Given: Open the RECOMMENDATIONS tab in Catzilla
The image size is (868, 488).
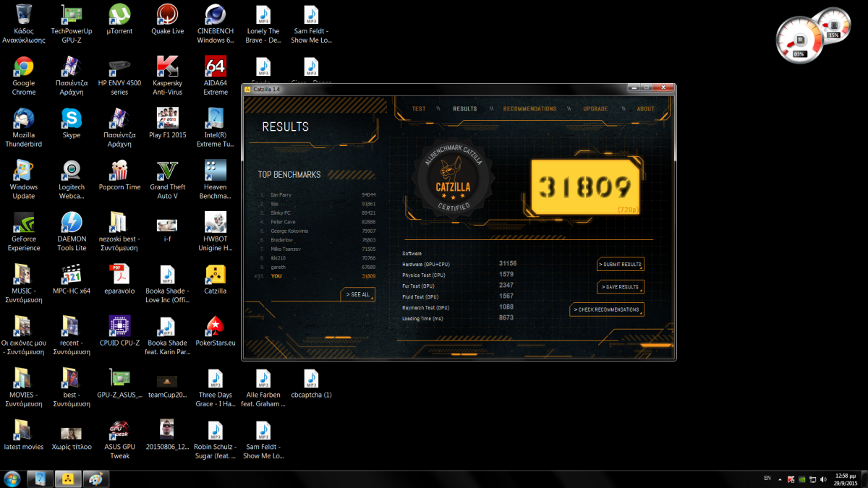Looking at the screenshot, I should pos(530,109).
